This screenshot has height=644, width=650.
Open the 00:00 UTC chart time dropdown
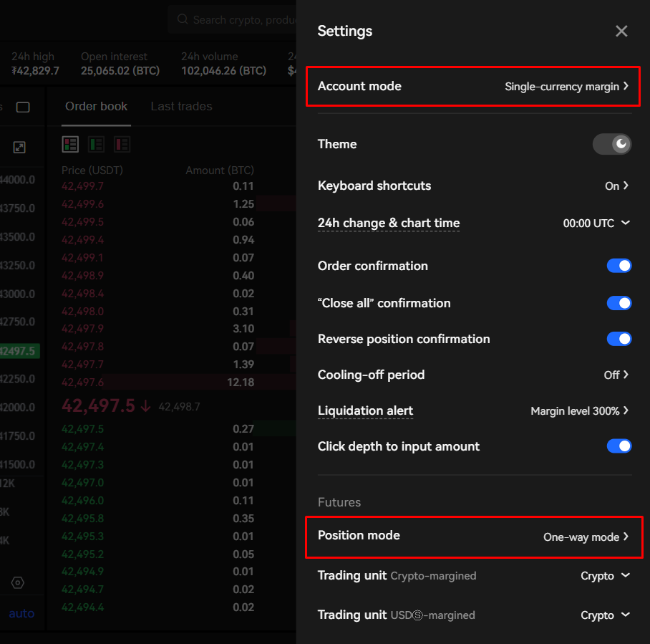point(596,224)
